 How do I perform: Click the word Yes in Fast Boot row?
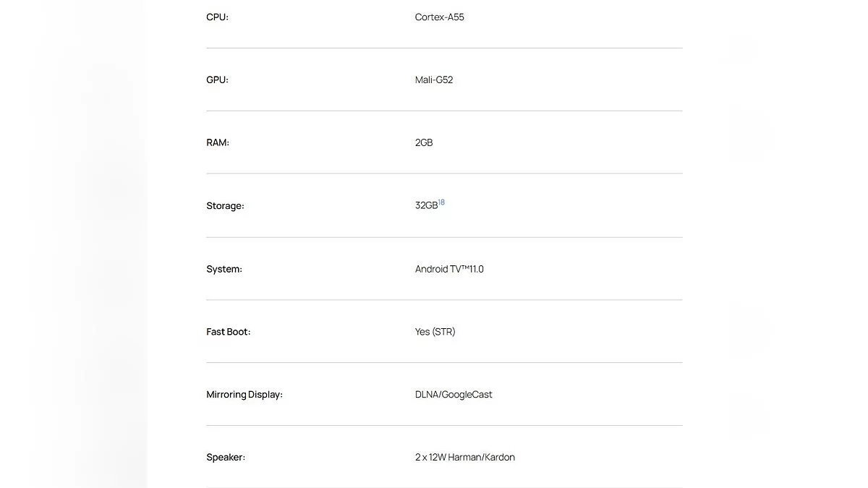pyautogui.click(x=422, y=332)
